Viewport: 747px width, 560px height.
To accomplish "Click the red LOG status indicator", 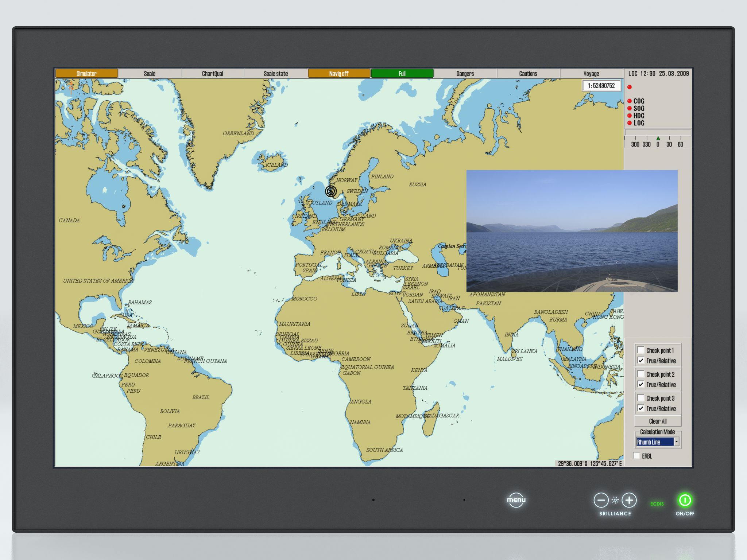I will pyautogui.click(x=630, y=123).
